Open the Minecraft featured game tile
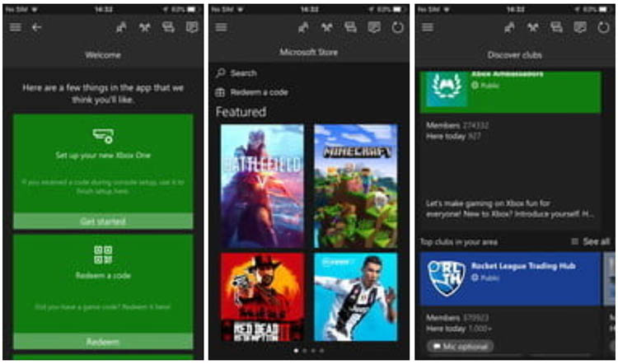This screenshot has width=618, height=364. coord(356,186)
